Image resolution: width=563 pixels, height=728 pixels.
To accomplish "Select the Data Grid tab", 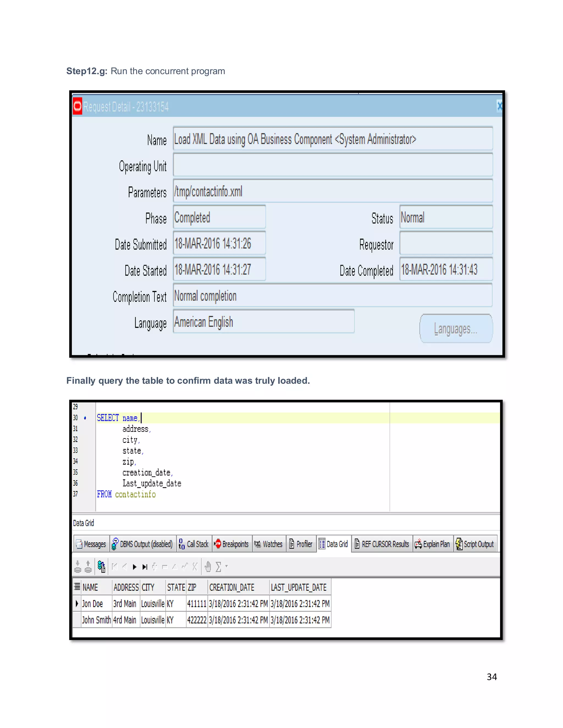I will (x=333, y=544).
